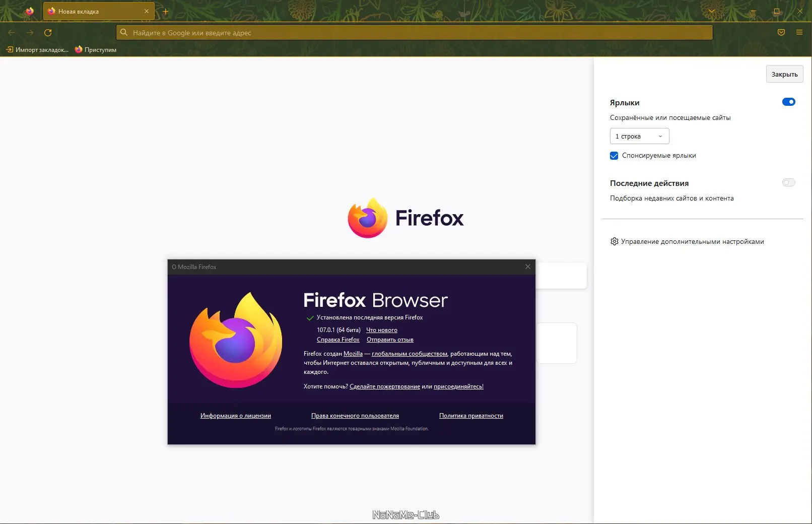Open Политика приватности
This screenshot has height=524, width=812.
471,416
